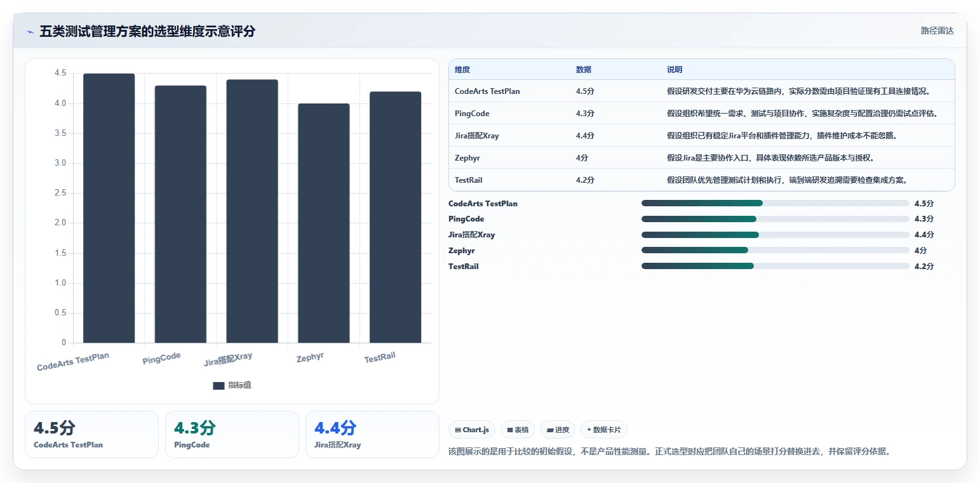The height and width of the screenshot is (483, 980).
Task: Click the 维度 column header in the table
Action: (462, 70)
